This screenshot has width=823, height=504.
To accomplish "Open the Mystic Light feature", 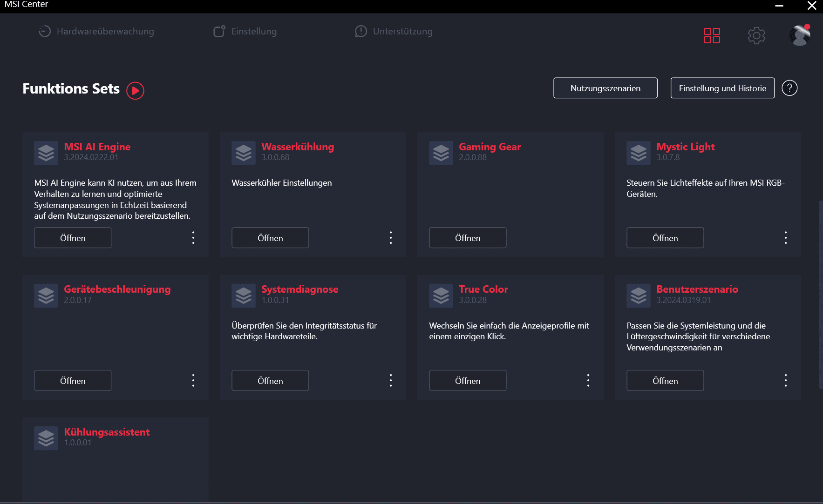I will (x=665, y=238).
